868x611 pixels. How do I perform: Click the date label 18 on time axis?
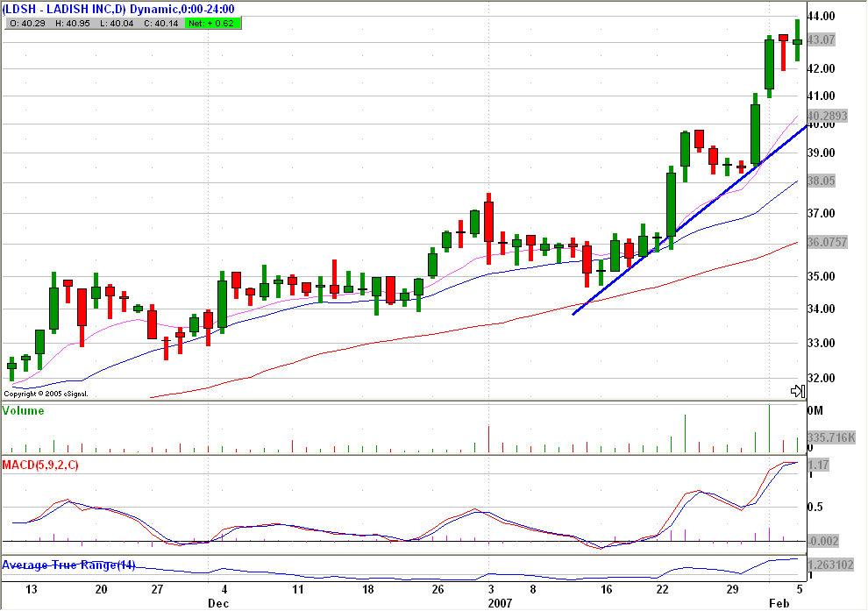click(x=368, y=589)
